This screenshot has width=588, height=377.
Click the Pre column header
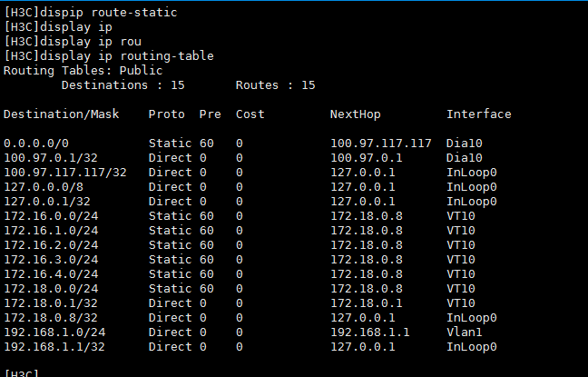(210, 114)
